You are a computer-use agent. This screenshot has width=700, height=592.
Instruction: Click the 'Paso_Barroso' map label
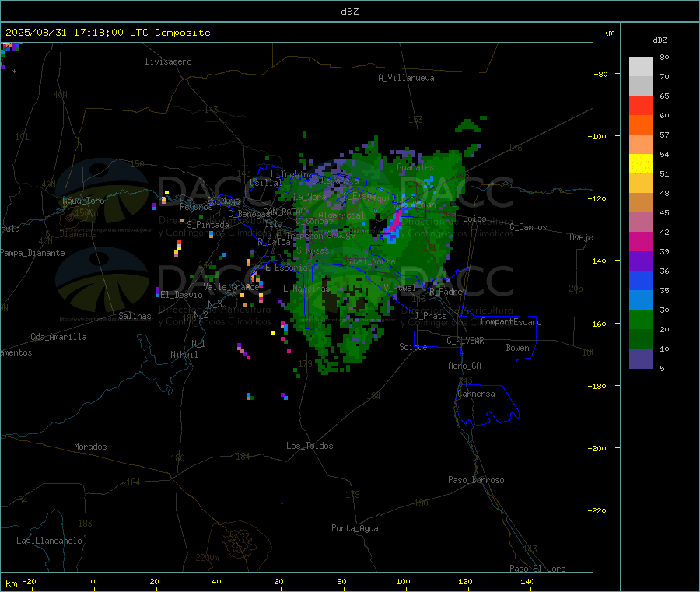click(x=476, y=480)
